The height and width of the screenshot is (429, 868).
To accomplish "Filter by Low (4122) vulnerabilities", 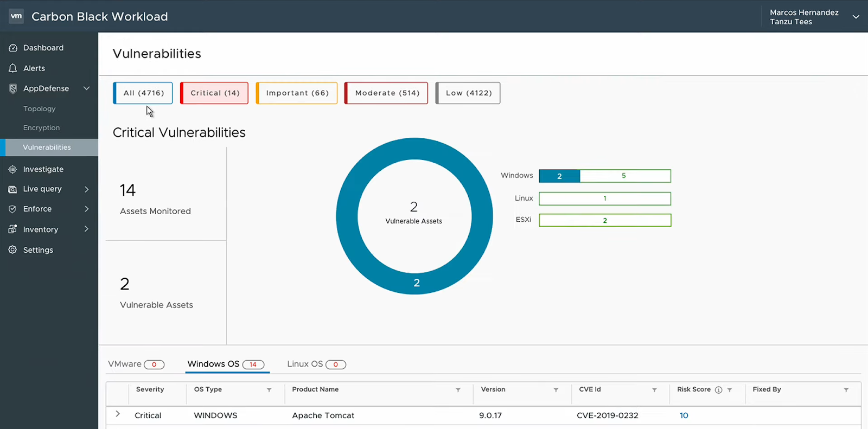I will [468, 93].
